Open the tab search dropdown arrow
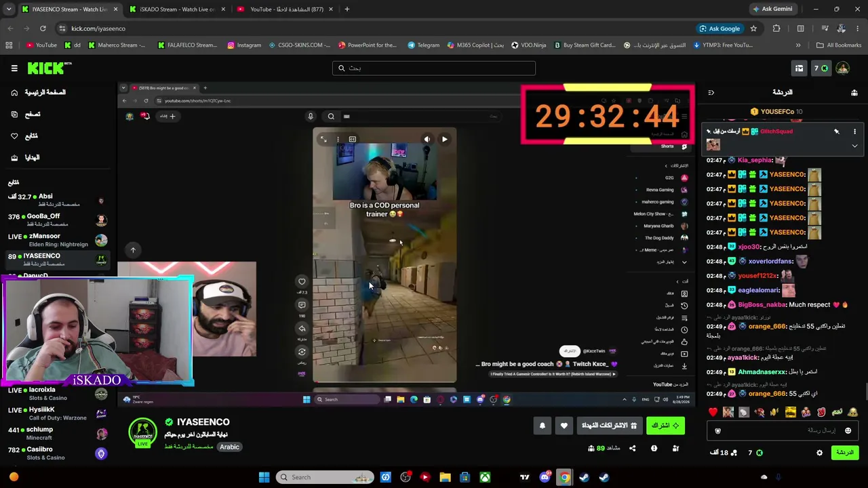 pyautogui.click(x=9, y=9)
